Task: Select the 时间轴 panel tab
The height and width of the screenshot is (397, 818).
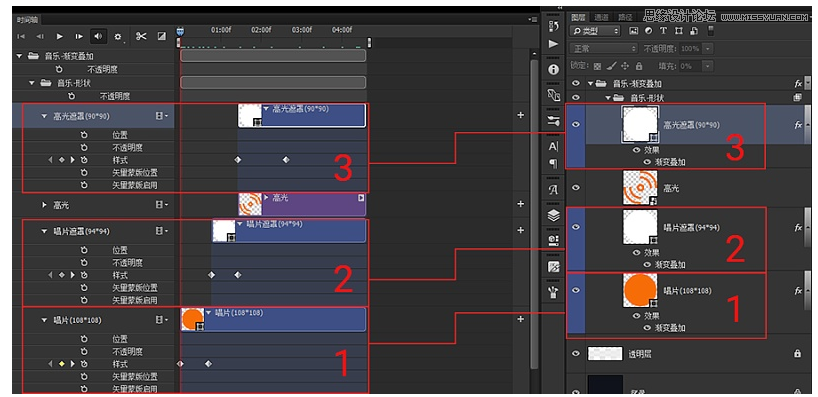Action: (27, 20)
